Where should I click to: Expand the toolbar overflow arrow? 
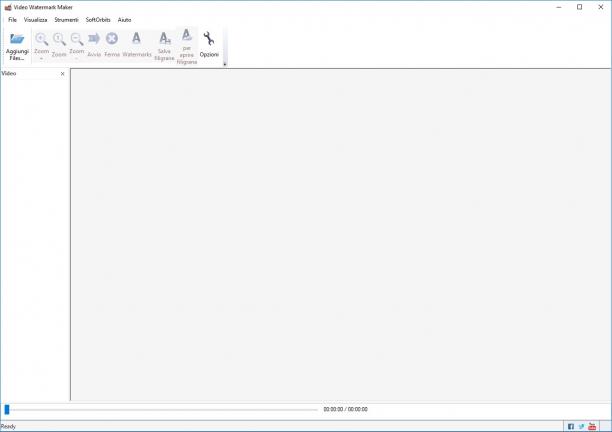coord(225,64)
